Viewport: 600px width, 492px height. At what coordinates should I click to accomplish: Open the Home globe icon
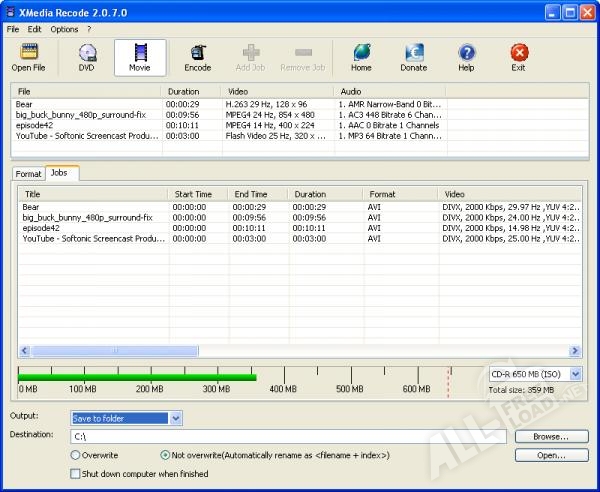click(x=361, y=53)
